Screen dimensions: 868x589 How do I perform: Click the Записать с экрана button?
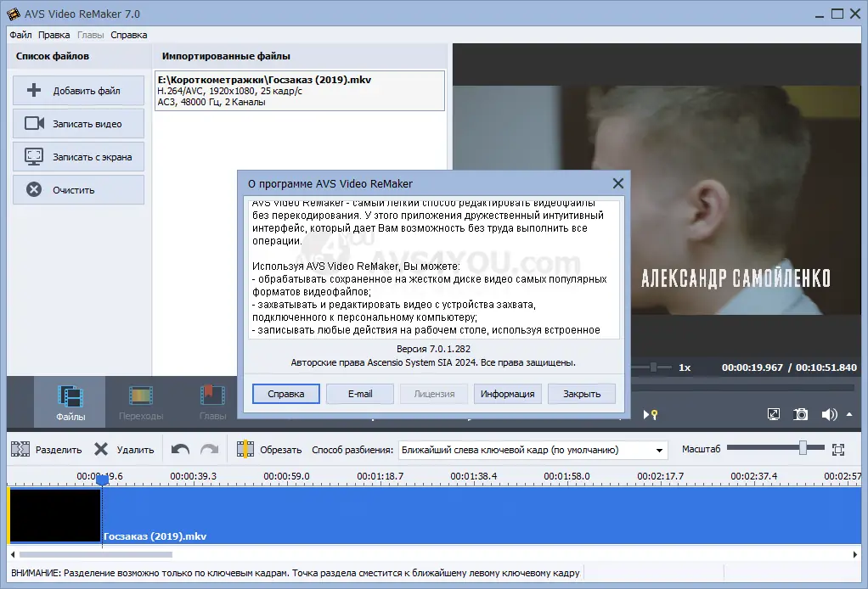click(x=79, y=157)
